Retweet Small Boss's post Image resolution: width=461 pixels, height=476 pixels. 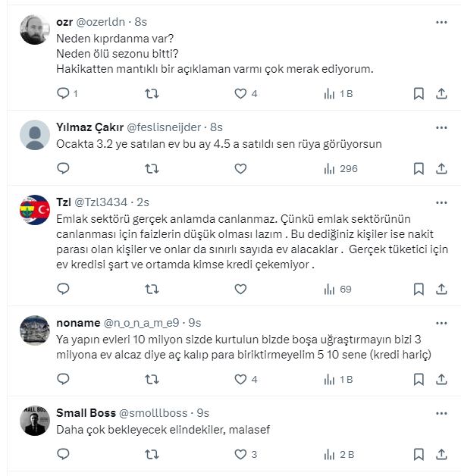click(x=152, y=455)
